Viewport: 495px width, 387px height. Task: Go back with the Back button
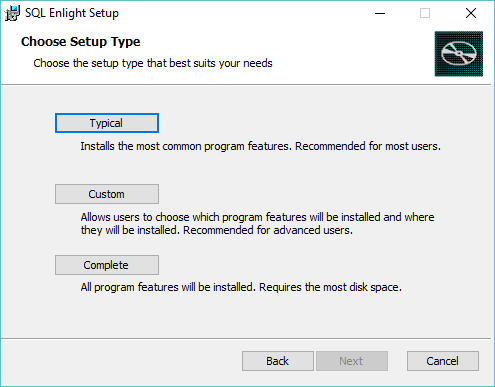(x=278, y=361)
